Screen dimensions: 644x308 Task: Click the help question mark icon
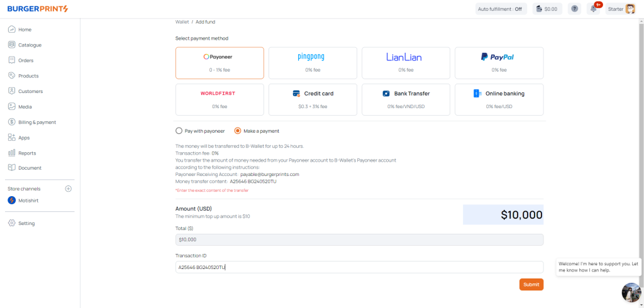[x=574, y=9]
